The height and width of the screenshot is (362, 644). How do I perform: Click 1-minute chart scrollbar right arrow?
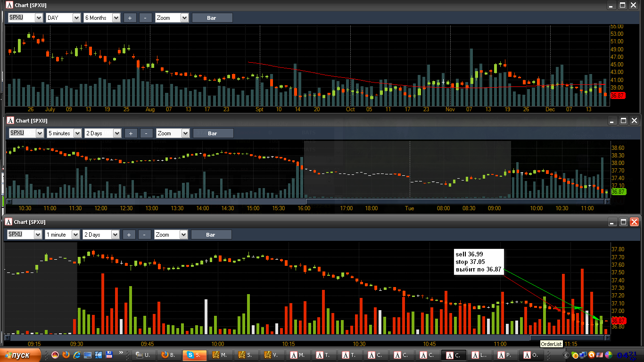(607, 337)
